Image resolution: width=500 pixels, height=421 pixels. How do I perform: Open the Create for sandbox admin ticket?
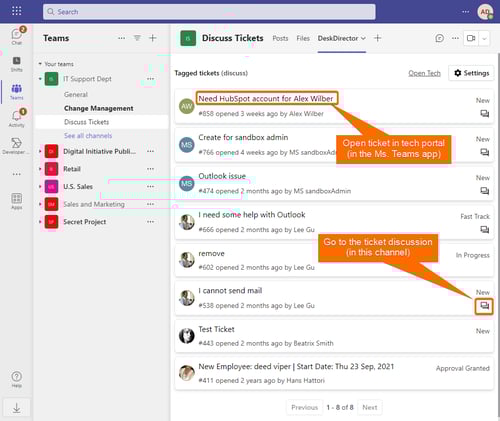tap(243, 137)
